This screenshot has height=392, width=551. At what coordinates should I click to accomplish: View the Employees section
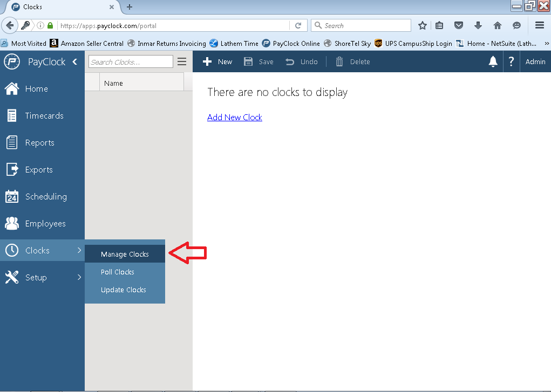[x=46, y=223]
